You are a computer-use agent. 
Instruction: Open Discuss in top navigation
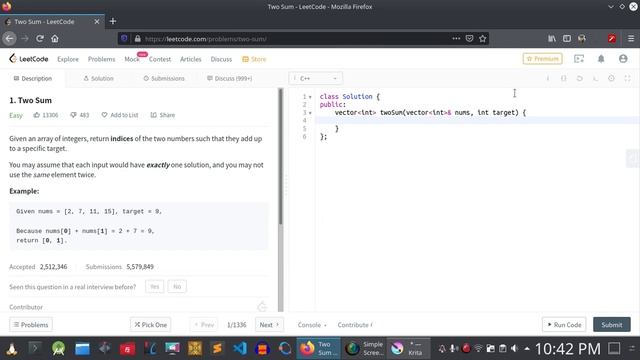click(221, 59)
